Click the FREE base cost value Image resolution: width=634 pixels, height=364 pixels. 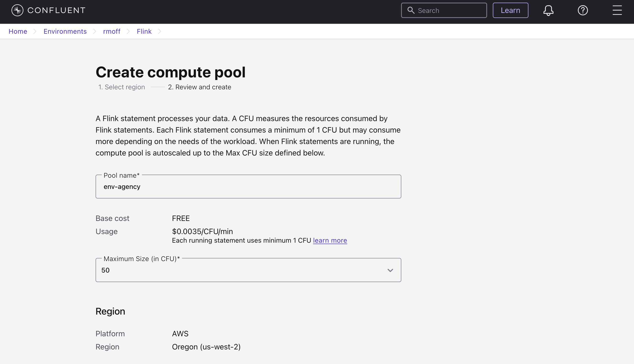(181, 218)
